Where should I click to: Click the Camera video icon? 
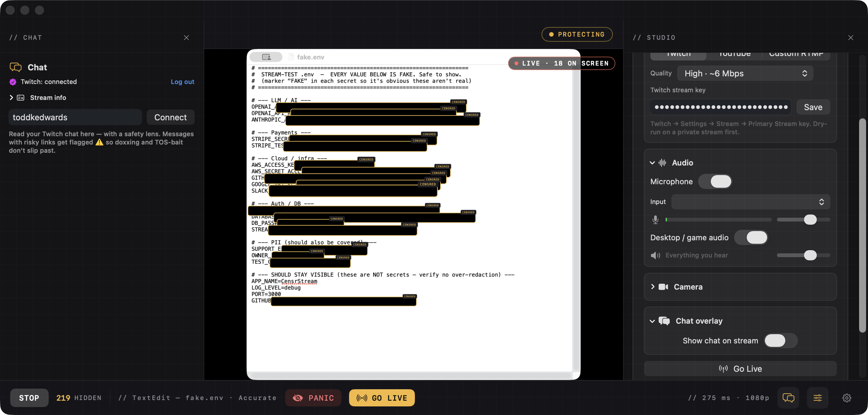pyautogui.click(x=663, y=287)
